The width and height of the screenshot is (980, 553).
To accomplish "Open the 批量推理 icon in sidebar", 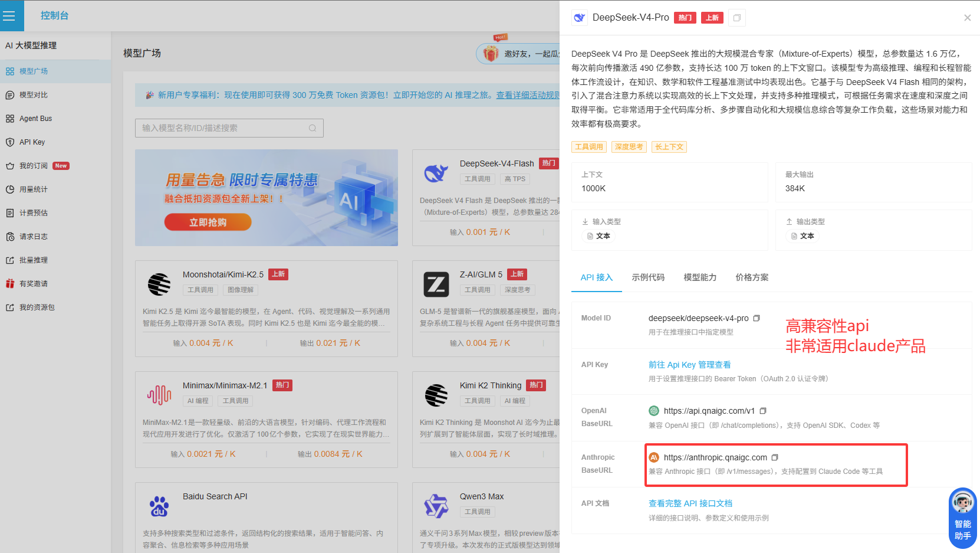I will point(10,260).
